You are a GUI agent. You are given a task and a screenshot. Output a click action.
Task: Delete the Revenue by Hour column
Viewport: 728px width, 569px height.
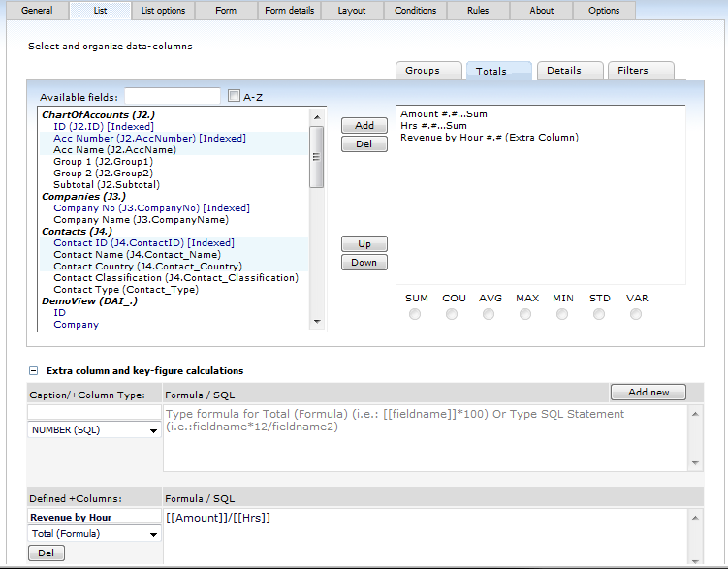[x=46, y=553]
